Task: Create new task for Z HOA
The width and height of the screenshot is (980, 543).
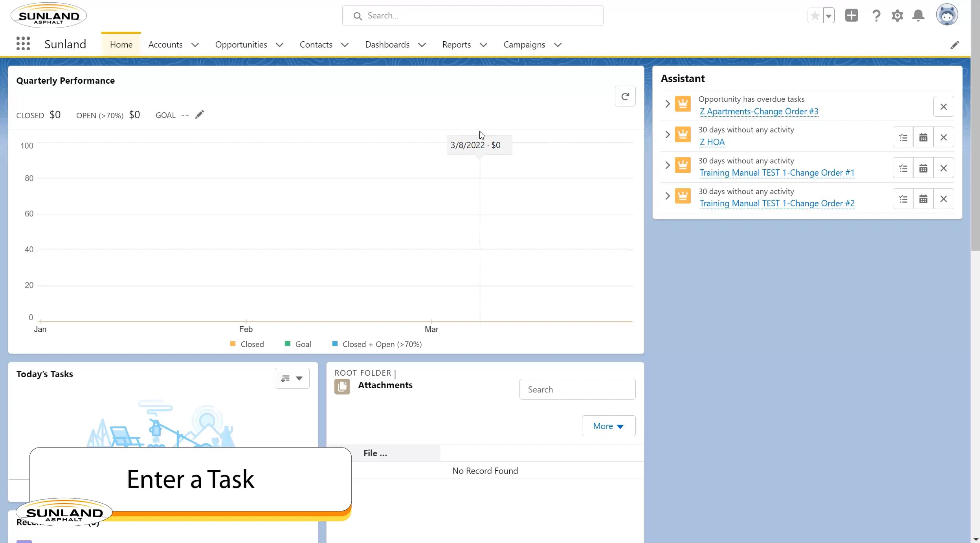Action: 903,137
